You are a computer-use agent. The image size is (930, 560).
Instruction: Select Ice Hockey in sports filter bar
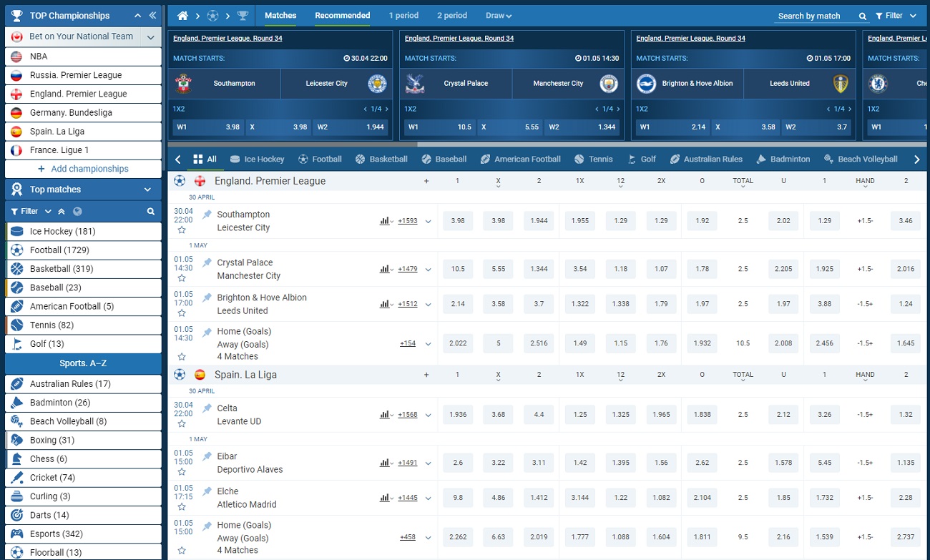[257, 159]
